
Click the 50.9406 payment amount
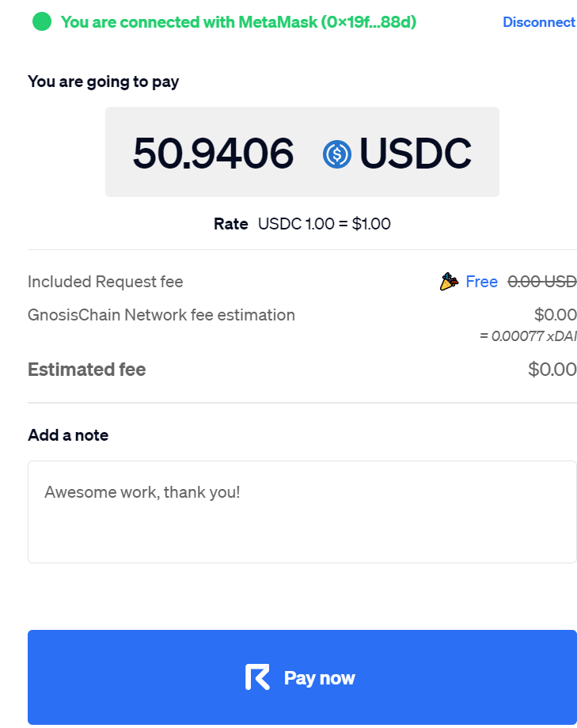coord(213,154)
